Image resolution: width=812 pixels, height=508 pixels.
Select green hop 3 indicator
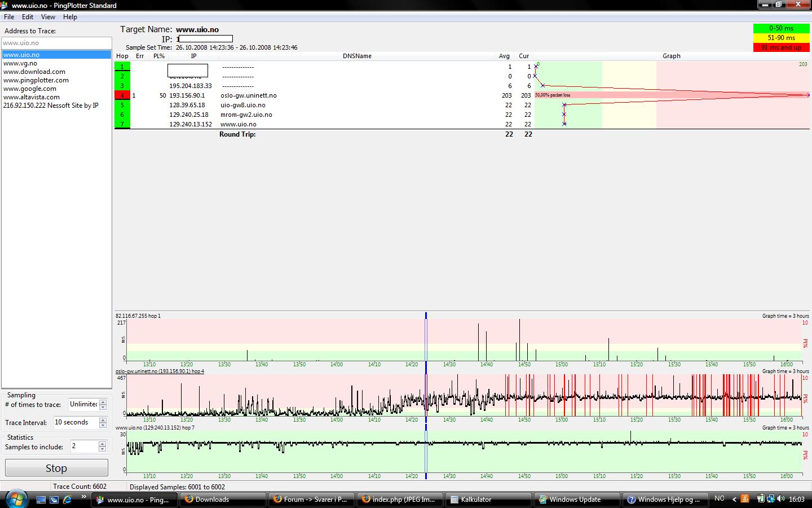pos(122,86)
